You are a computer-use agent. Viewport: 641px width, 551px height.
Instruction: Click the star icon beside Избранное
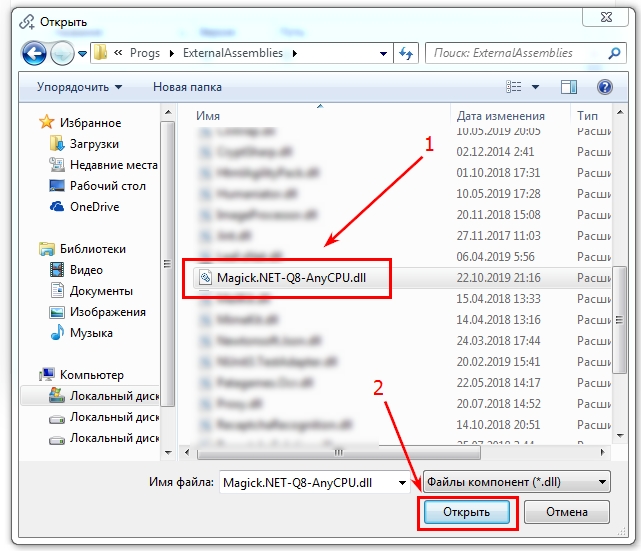[x=47, y=122]
